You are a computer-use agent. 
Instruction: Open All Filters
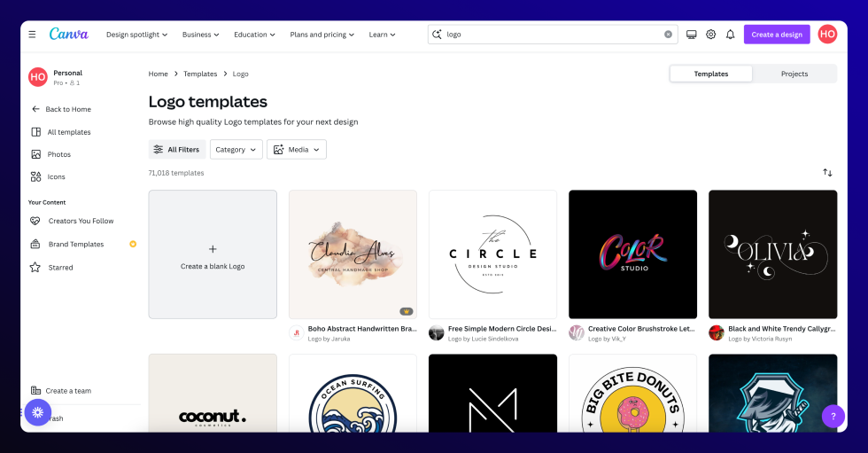[x=177, y=150]
